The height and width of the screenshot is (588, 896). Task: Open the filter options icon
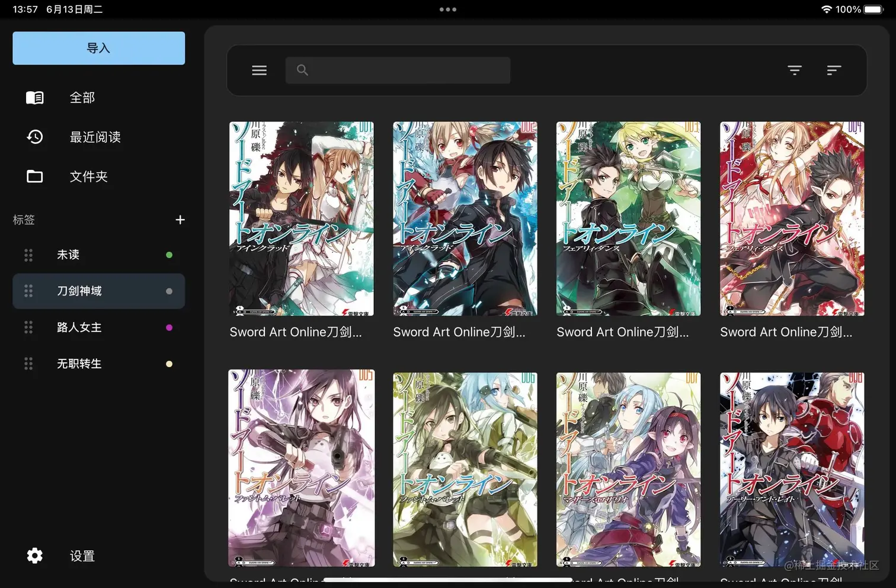pos(795,70)
